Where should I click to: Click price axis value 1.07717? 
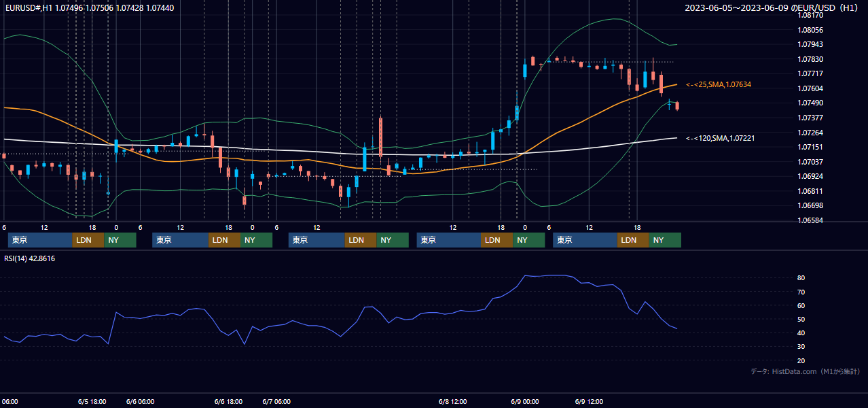(x=811, y=73)
